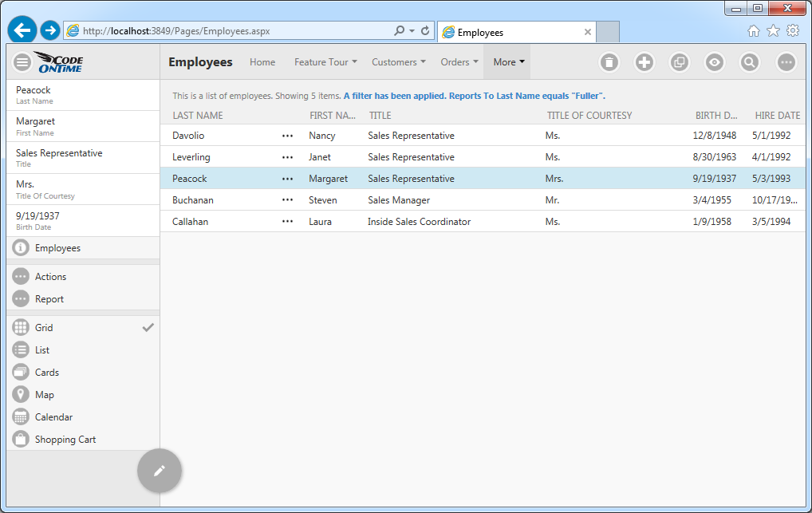
Task: Open the address bar search dropdown arrow
Action: (x=412, y=30)
